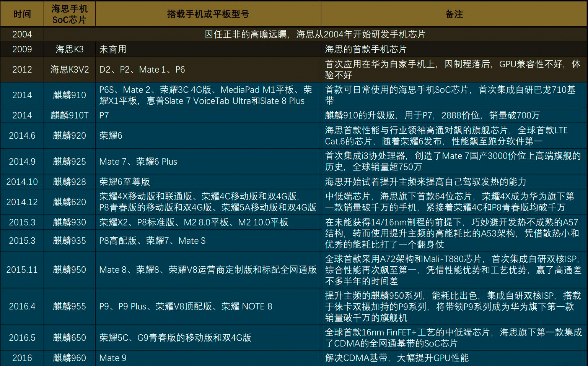Click the '2004' year cell

[22, 34]
